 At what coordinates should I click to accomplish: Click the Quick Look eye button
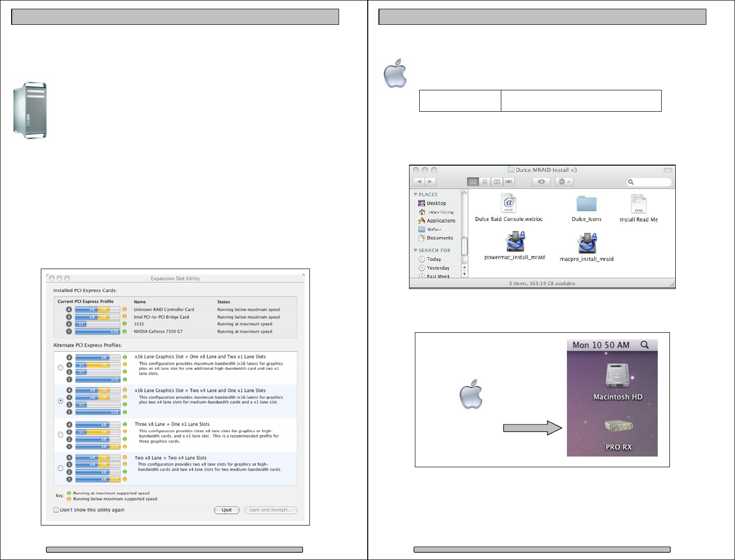541,182
